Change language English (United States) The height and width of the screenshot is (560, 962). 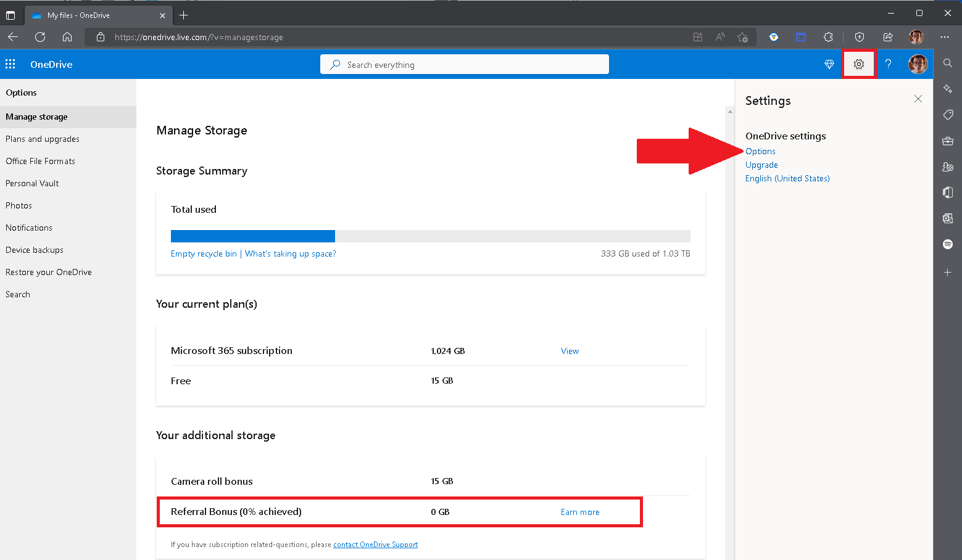pyautogui.click(x=787, y=178)
